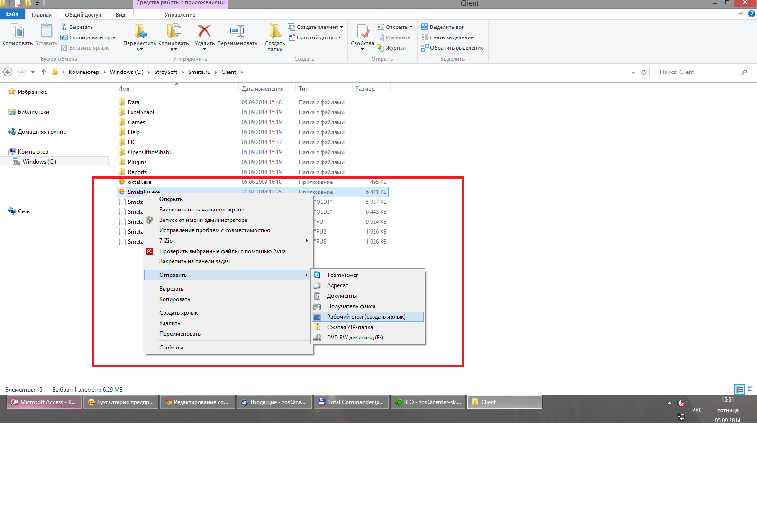Click the red X Delete ribbon icon

204,31
